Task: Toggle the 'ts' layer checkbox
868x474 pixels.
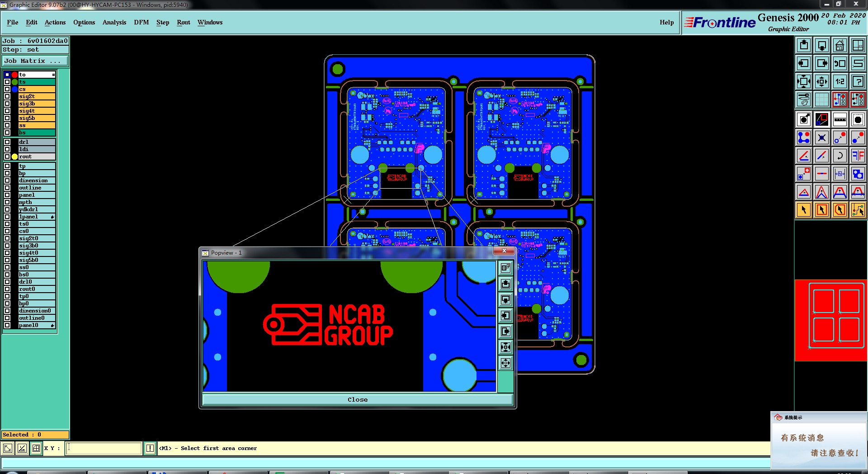Action: pyautogui.click(x=7, y=82)
